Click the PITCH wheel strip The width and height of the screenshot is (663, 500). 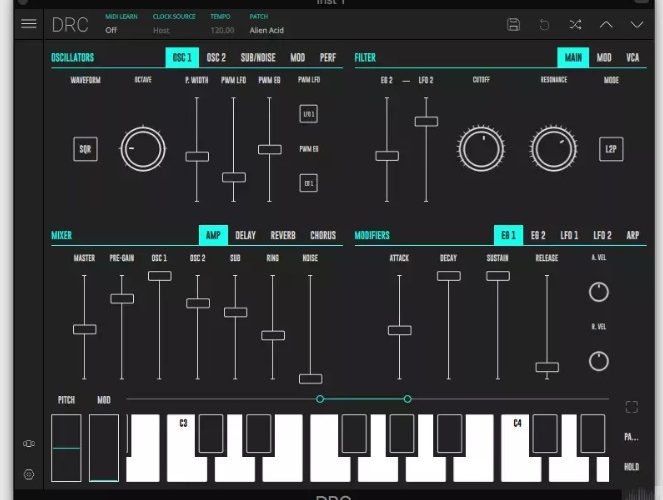point(66,448)
